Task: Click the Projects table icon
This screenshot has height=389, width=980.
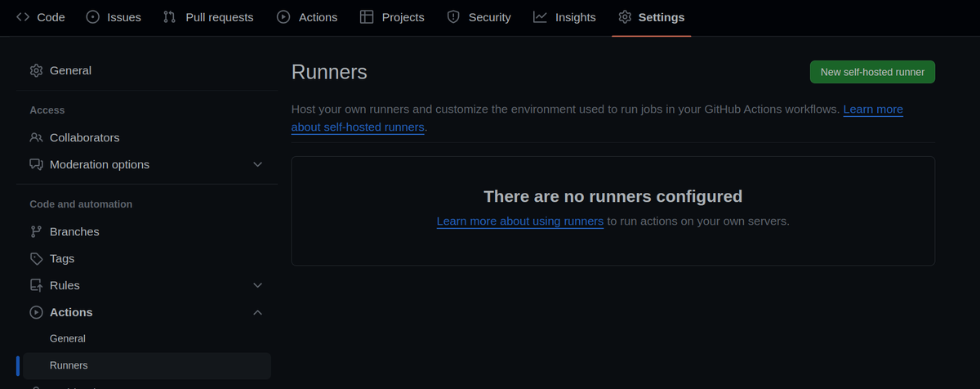Action: tap(367, 17)
